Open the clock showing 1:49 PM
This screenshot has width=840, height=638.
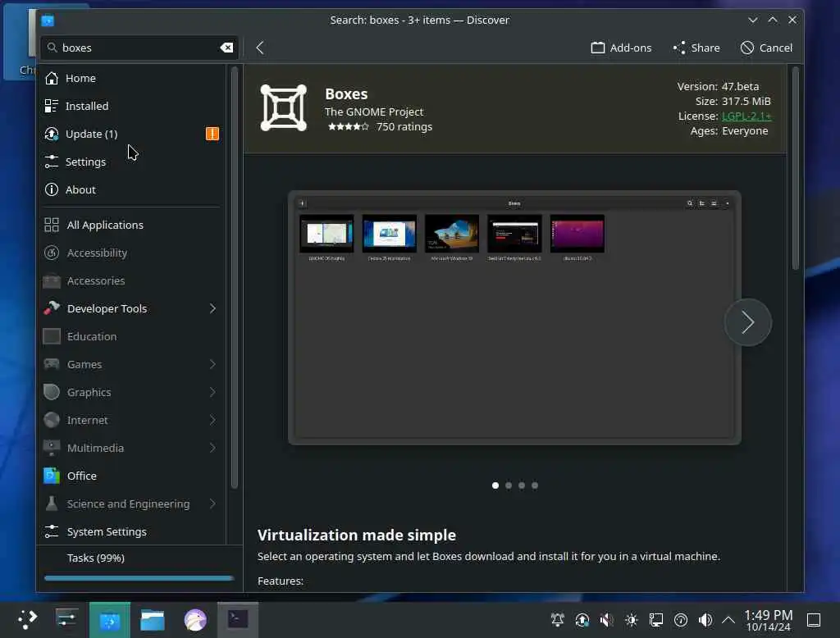768,620
